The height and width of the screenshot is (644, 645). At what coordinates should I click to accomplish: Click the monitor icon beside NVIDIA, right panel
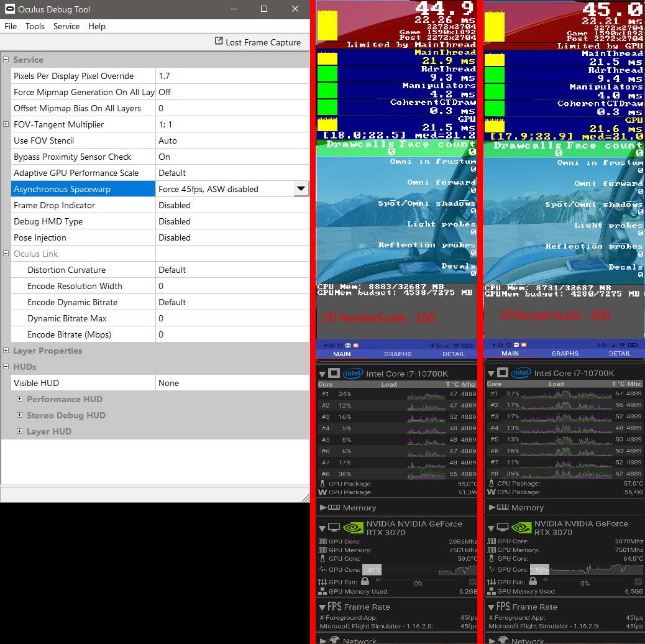click(503, 527)
